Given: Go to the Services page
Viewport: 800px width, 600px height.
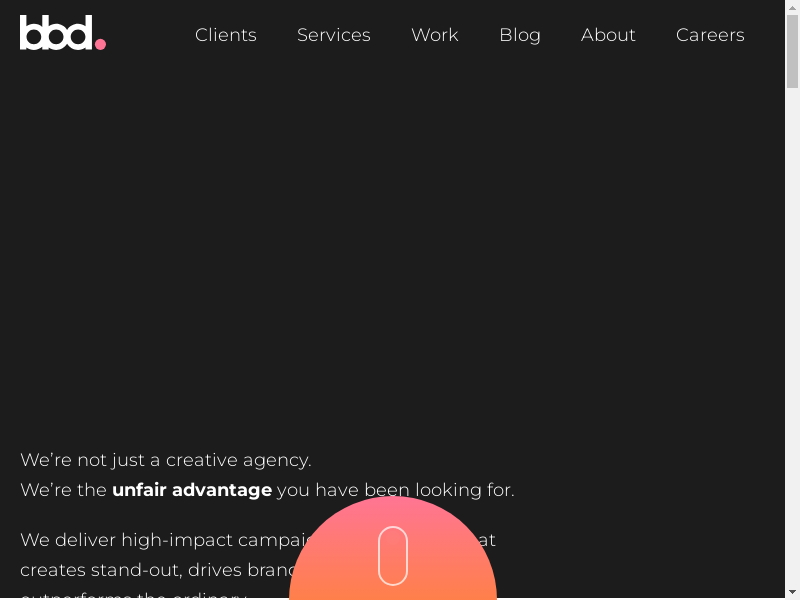Looking at the screenshot, I should tap(333, 35).
